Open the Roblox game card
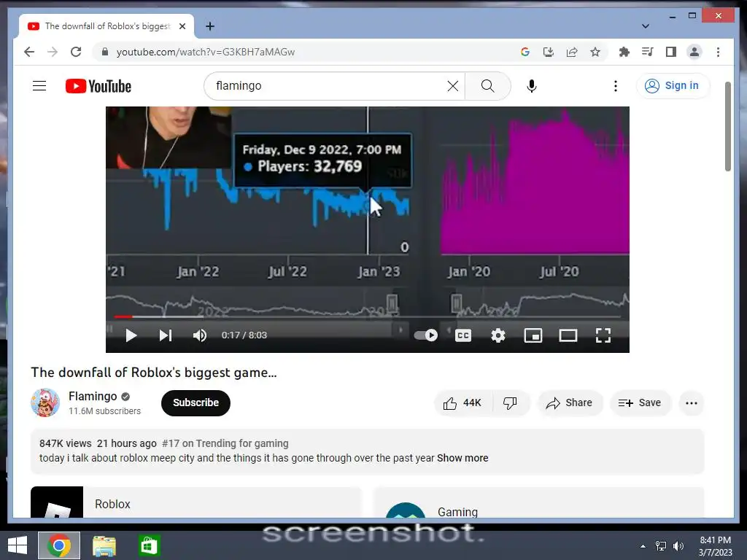 196,502
